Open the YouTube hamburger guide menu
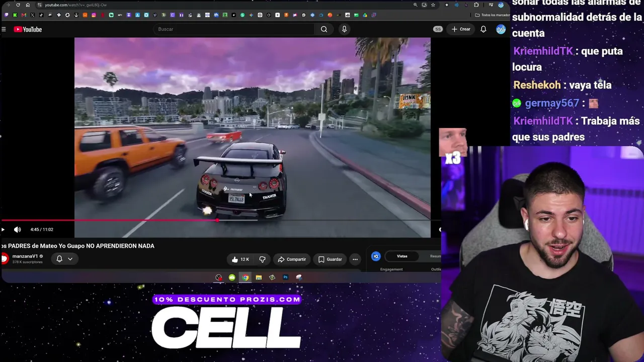This screenshot has height=362, width=644. [4, 29]
